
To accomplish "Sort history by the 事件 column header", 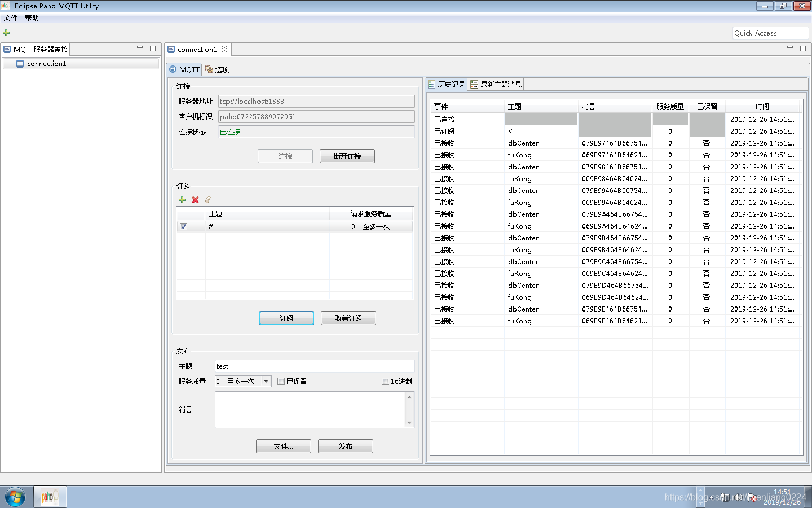I will pos(467,106).
